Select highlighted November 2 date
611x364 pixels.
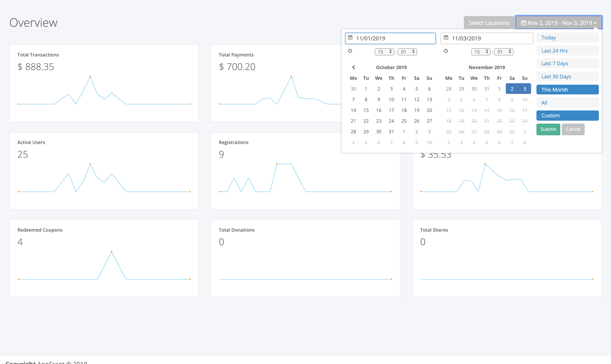[512, 89]
